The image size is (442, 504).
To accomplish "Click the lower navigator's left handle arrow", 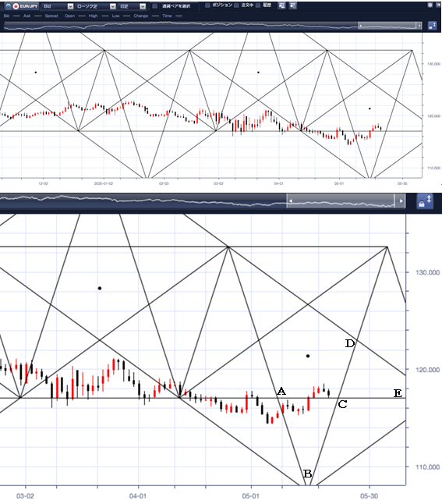I will tap(291, 201).
